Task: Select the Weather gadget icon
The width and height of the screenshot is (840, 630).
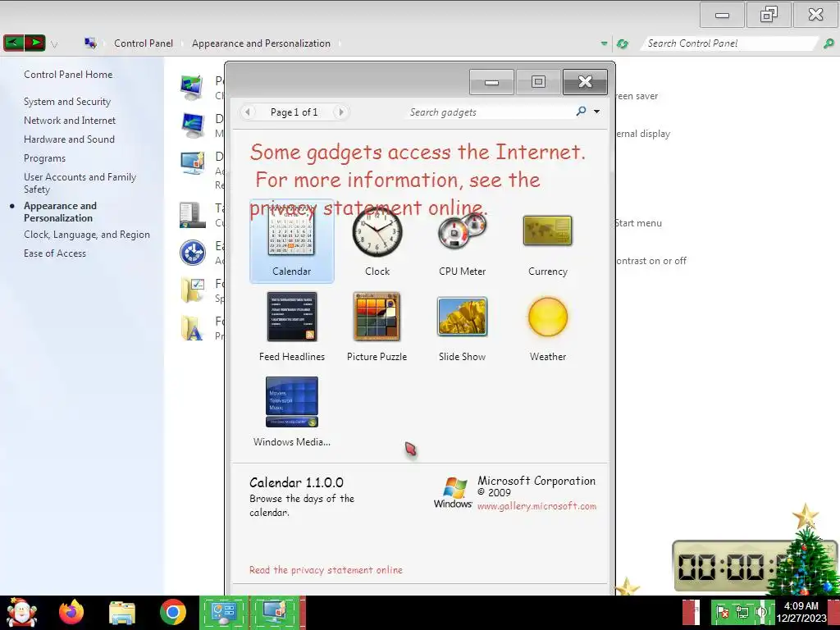Action: pyautogui.click(x=547, y=317)
